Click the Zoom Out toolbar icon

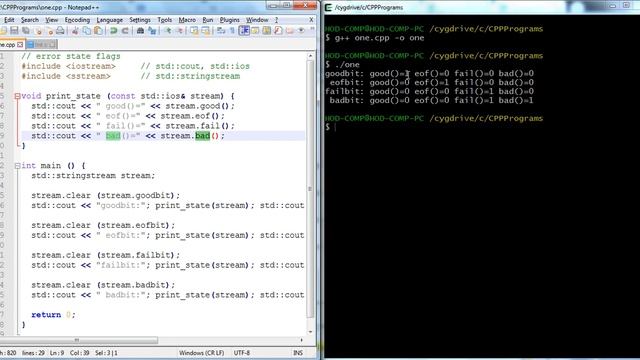179,31
